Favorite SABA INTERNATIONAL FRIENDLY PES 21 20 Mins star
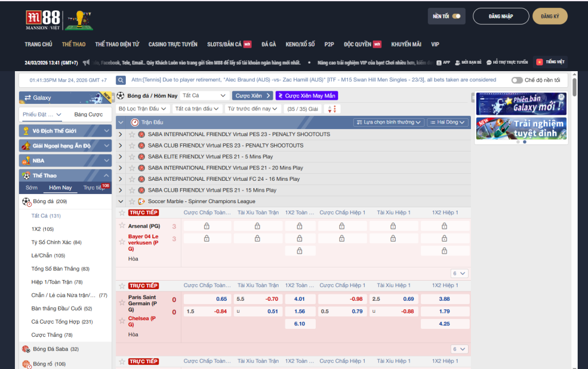 click(x=131, y=168)
